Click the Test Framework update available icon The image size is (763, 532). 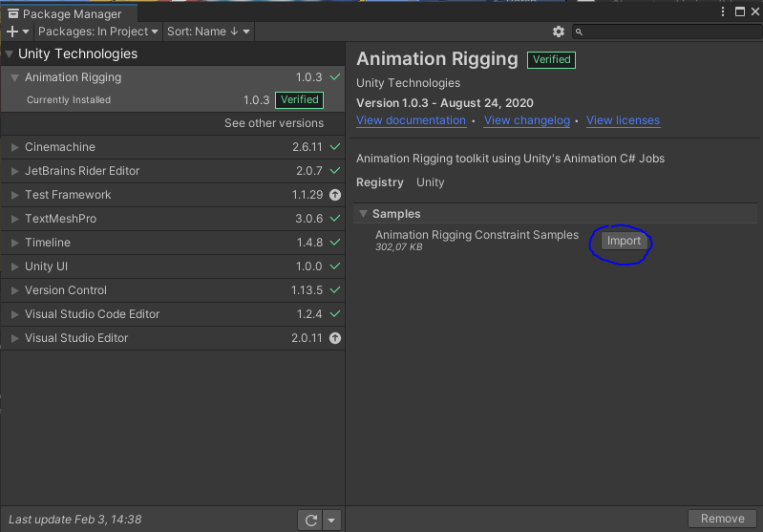tap(334, 195)
